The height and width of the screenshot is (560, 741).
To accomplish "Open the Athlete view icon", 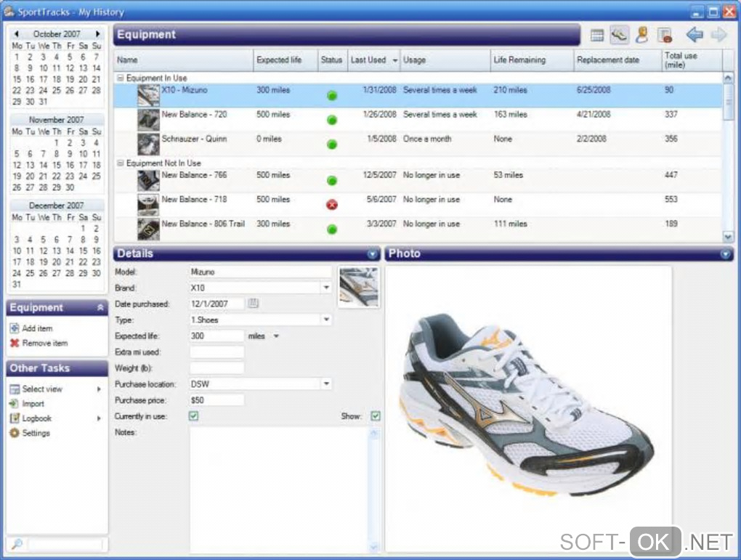I will (641, 35).
